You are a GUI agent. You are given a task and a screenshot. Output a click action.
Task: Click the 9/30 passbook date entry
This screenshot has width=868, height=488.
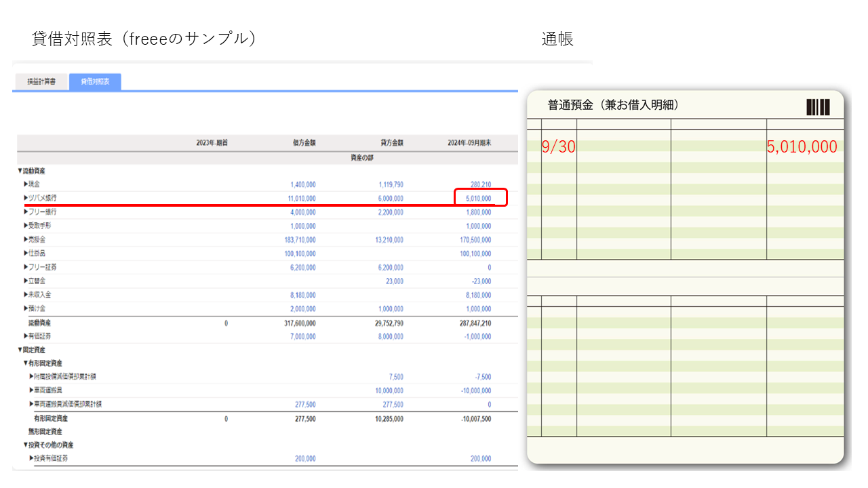point(558,147)
